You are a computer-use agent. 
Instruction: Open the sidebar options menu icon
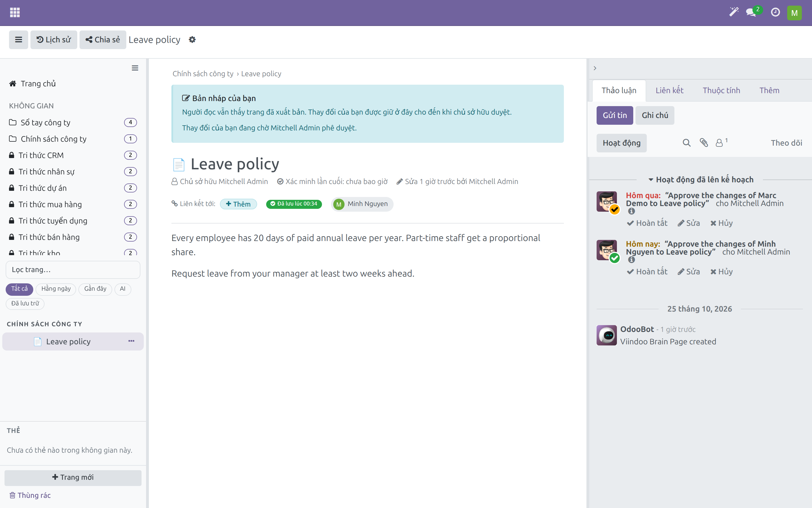pyautogui.click(x=135, y=68)
